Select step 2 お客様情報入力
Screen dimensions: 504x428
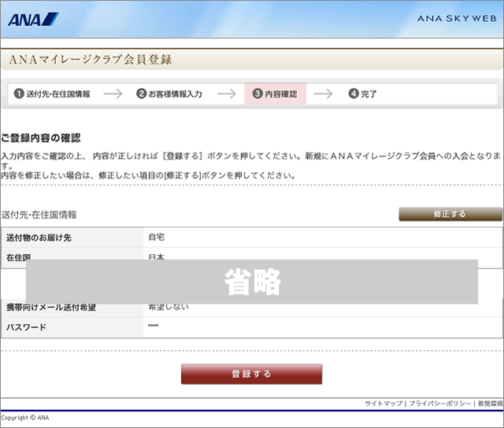pos(169,94)
